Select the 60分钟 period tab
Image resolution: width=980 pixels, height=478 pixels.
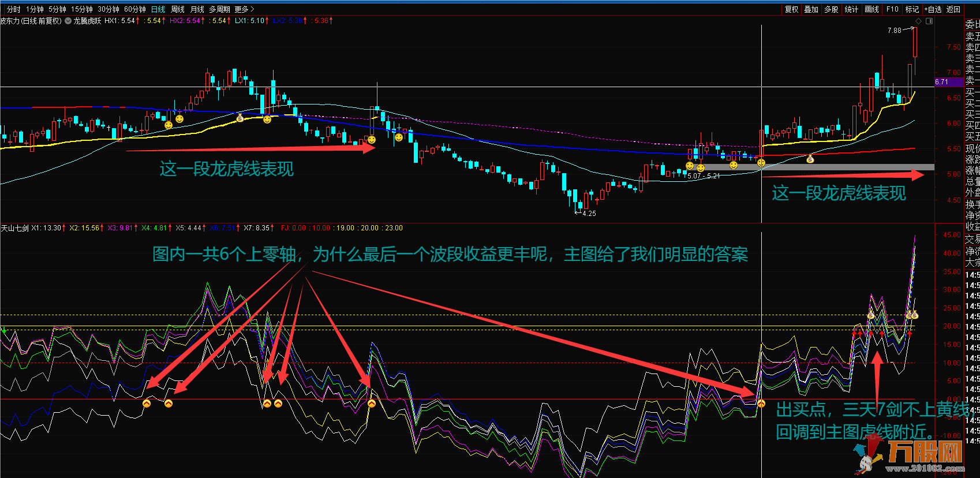click(135, 9)
